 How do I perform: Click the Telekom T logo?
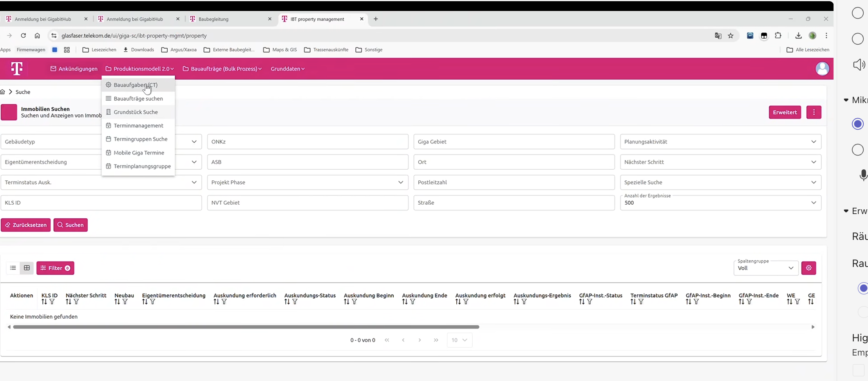[x=16, y=69]
